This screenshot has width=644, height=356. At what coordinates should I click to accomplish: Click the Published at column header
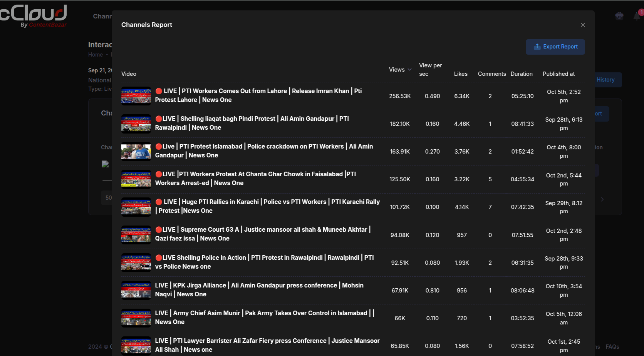click(558, 74)
